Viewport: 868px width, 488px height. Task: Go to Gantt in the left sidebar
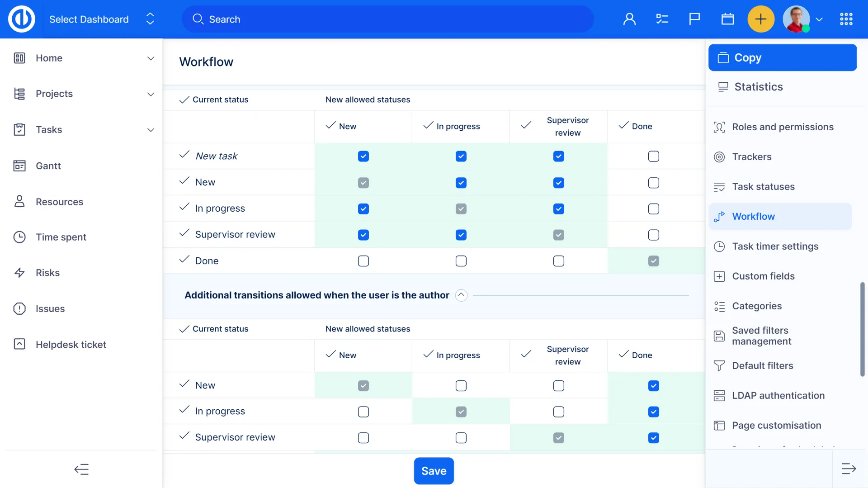[48, 166]
